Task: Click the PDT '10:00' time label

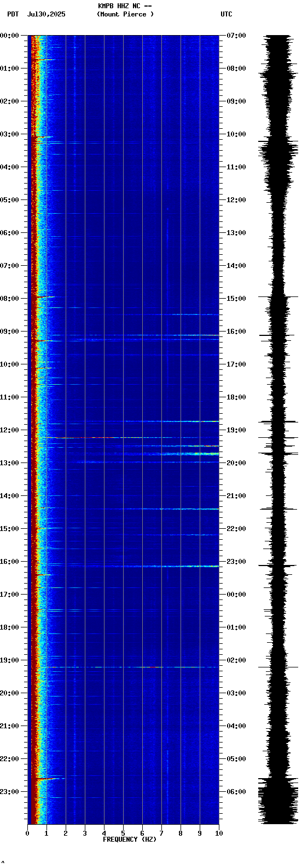Action: point(9,364)
